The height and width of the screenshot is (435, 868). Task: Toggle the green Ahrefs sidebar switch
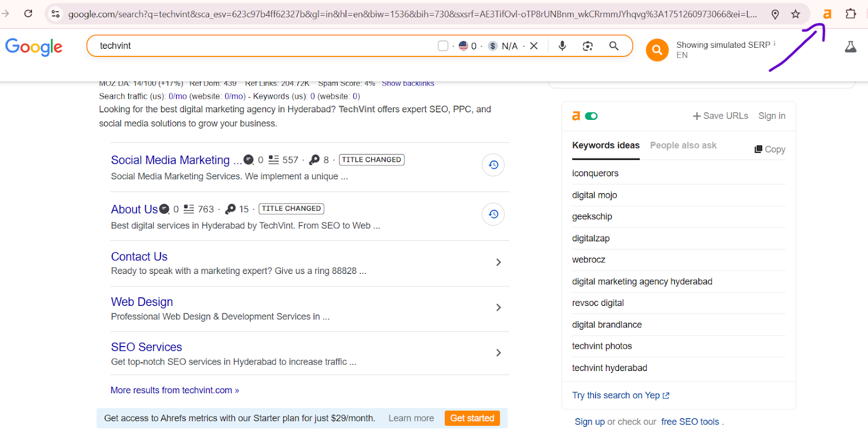pos(591,116)
